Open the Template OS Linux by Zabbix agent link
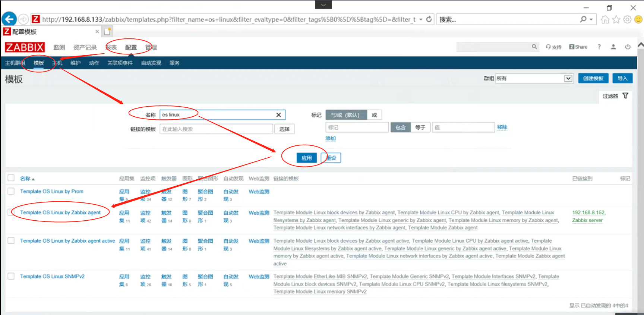 (60, 212)
